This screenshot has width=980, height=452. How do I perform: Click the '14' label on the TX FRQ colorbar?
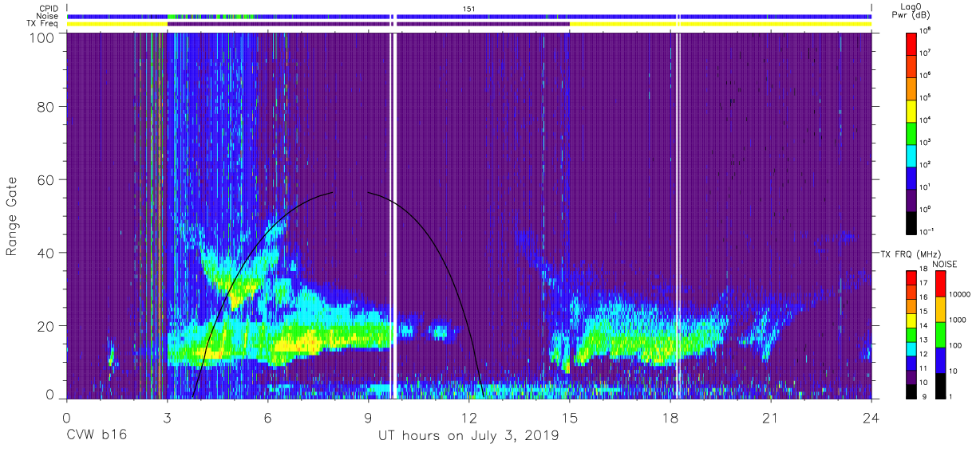coord(925,325)
